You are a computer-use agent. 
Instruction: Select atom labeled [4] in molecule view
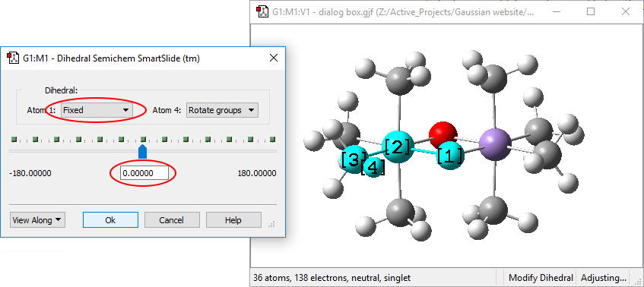point(373,167)
